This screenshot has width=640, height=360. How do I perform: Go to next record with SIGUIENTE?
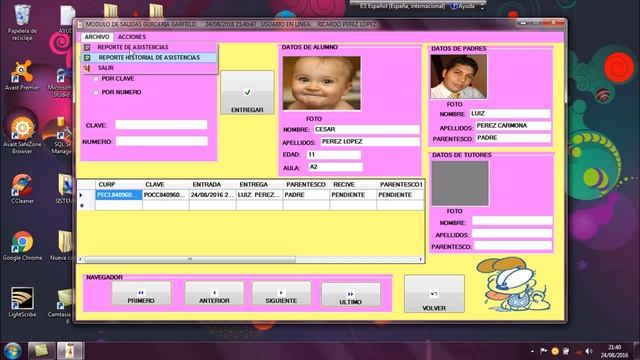pos(281,293)
